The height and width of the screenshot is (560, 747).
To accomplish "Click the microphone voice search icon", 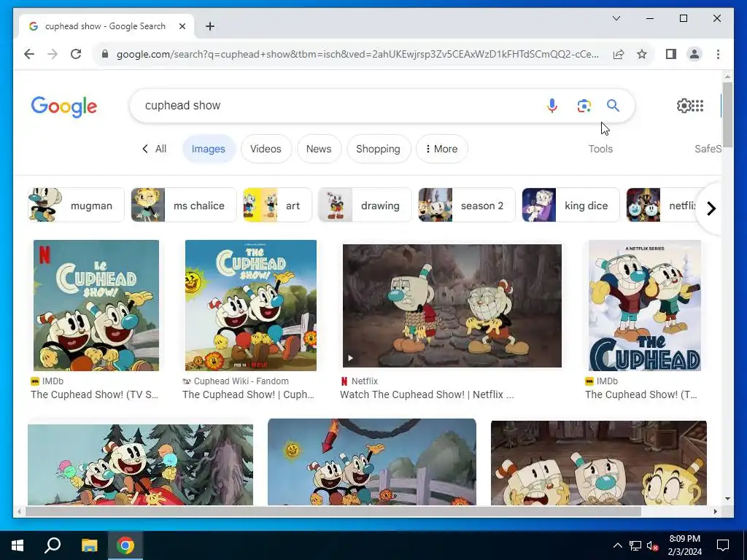I will pos(551,105).
